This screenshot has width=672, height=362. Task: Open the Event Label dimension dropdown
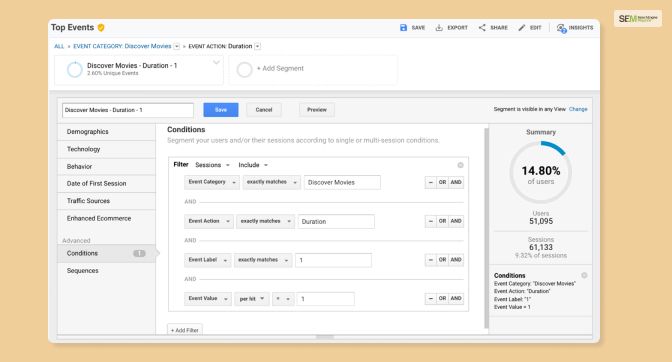click(207, 260)
